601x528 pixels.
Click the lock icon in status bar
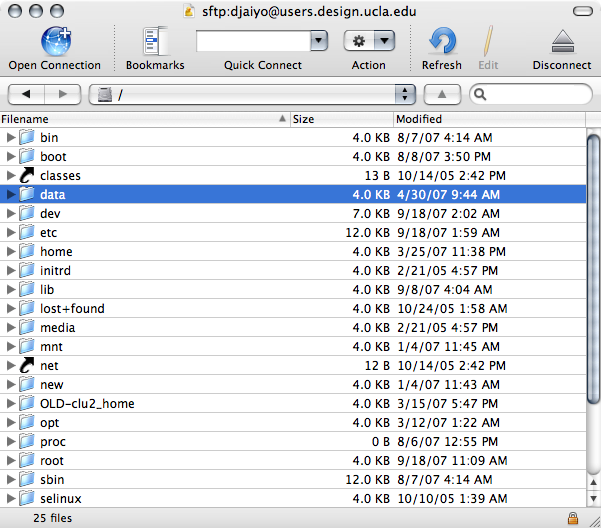pyautogui.click(x=572, y=518)
